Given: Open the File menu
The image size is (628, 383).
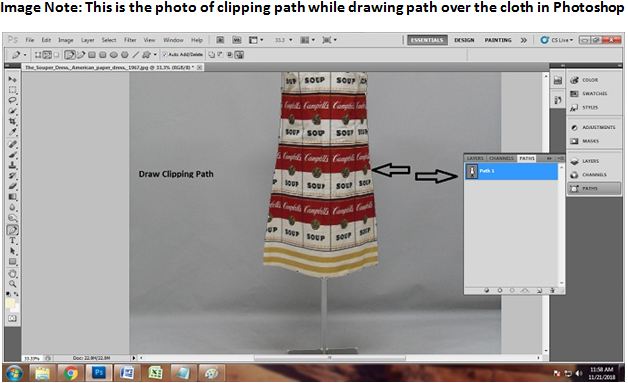Looking at the screenshot, I should click(x=30, y=40).
